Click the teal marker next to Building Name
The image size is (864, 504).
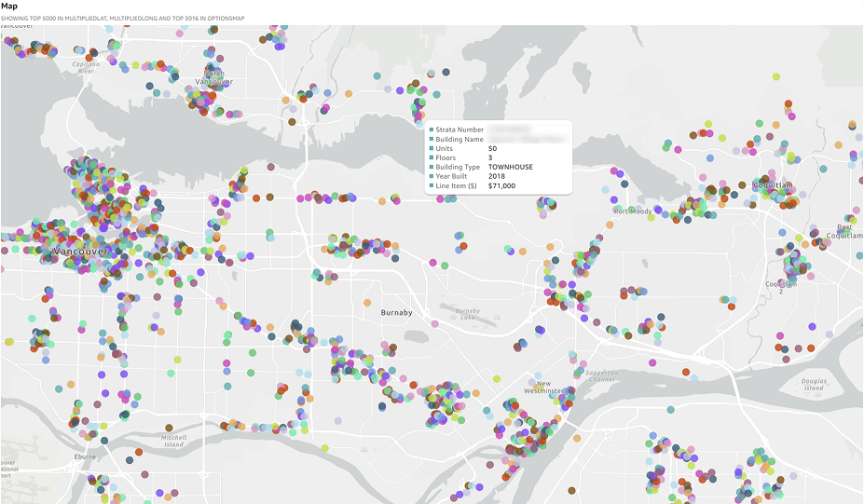(432, 139)
